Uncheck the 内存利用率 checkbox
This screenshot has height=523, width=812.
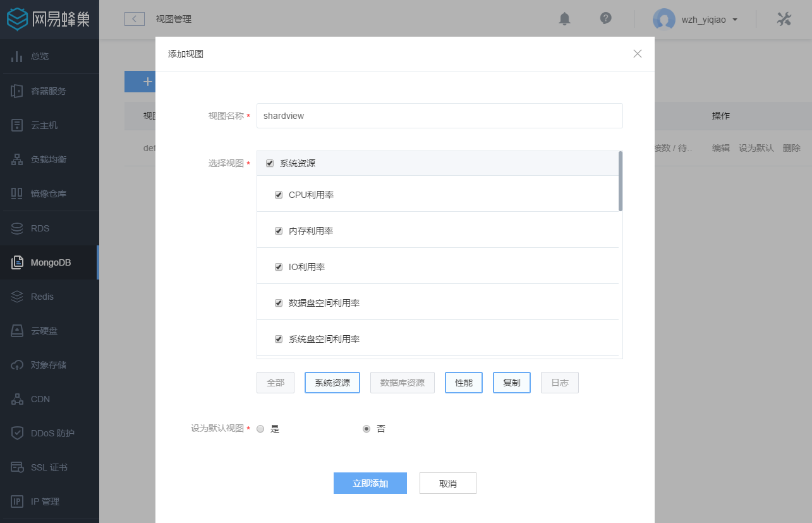(279, 231)
